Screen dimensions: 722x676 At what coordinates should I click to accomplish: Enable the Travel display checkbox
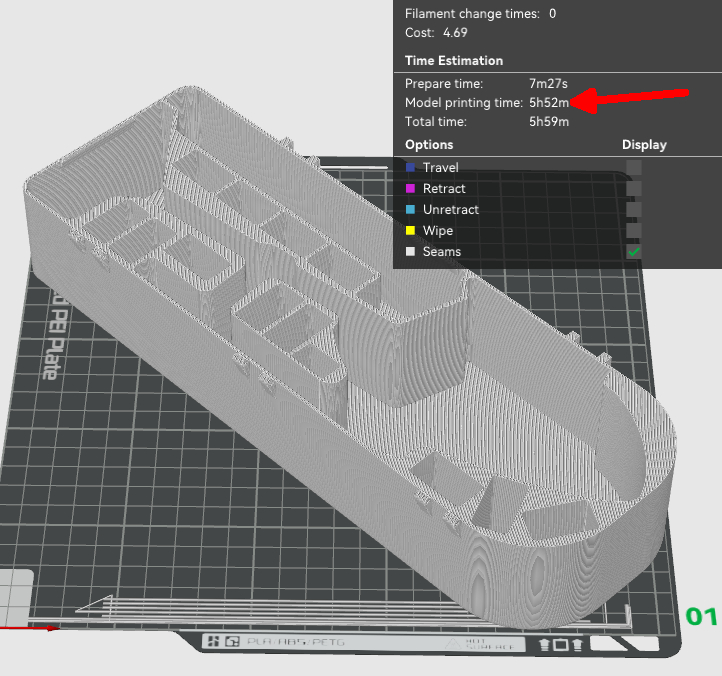(x=634, y=168)
